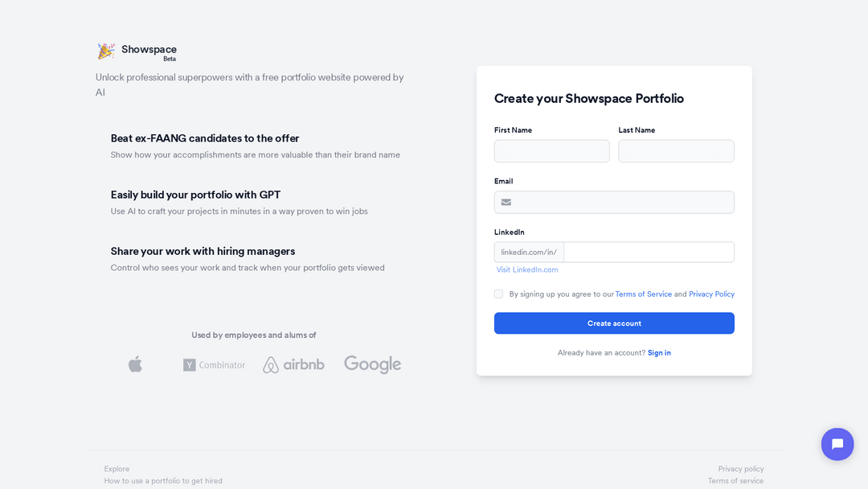Open the Visit LinkedIn.com link
The width and height of the screenshot is (868, 489).
(x=527, y=269)
